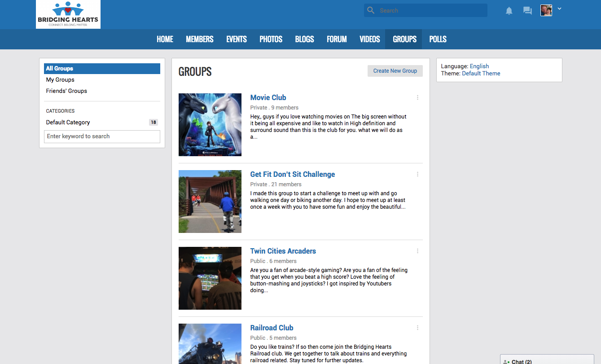
Task: Click the Private . 9 members text
Action: (x=274, y=108)
